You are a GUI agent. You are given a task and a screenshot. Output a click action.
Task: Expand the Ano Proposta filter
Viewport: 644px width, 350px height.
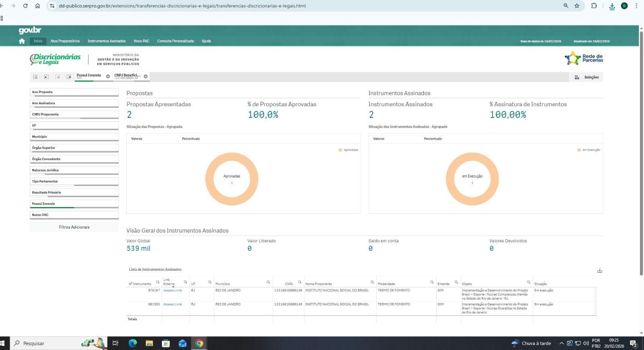[74, 92]
